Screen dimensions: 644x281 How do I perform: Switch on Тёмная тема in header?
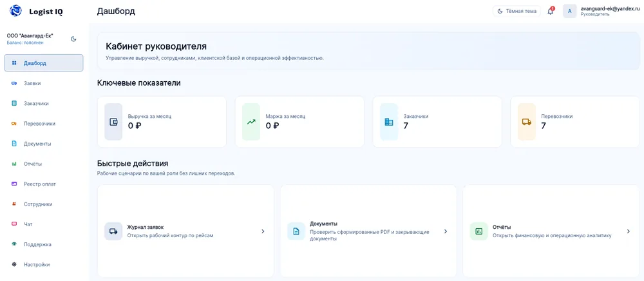coord(516,11)
